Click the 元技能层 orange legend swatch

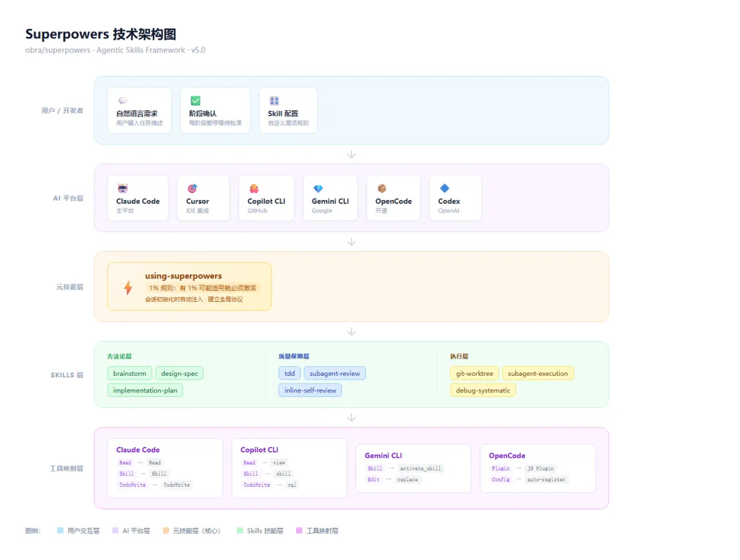click(166, 531)
